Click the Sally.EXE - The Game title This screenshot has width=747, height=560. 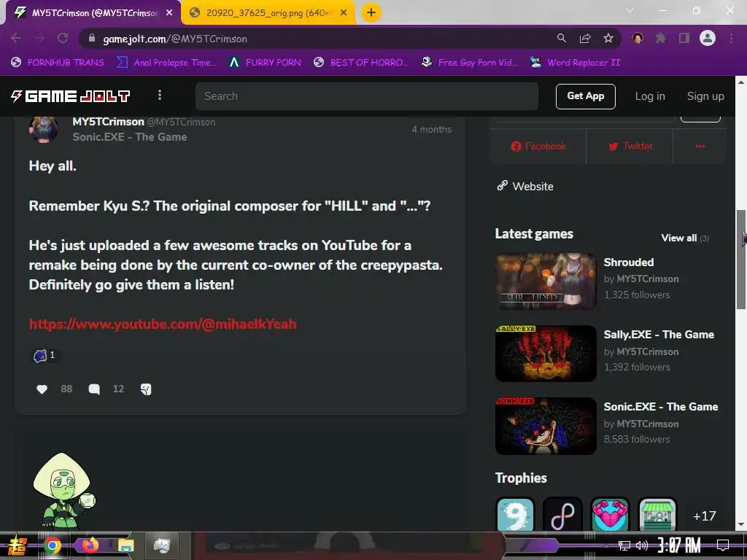(659, 335)
